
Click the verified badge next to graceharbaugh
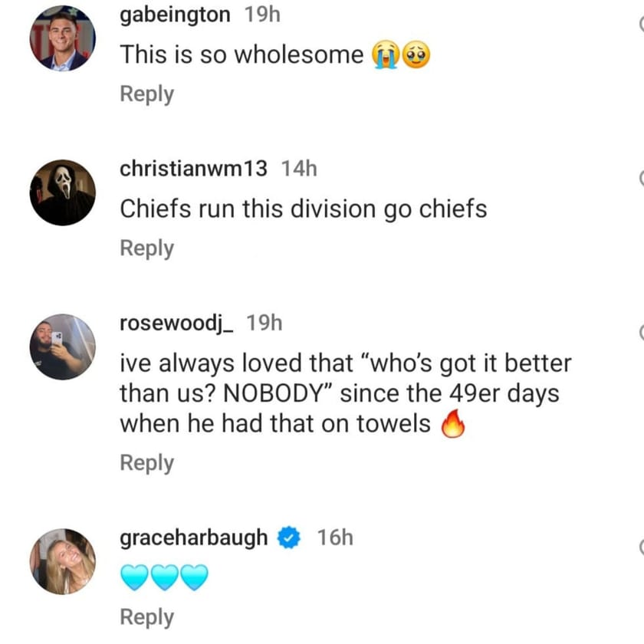click(x=289, y=538)
